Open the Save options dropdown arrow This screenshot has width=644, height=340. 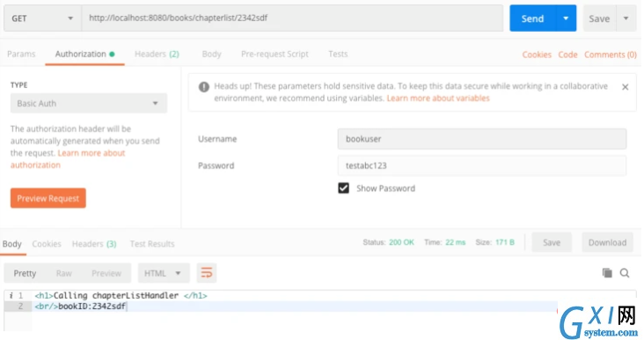click(626, 18)
